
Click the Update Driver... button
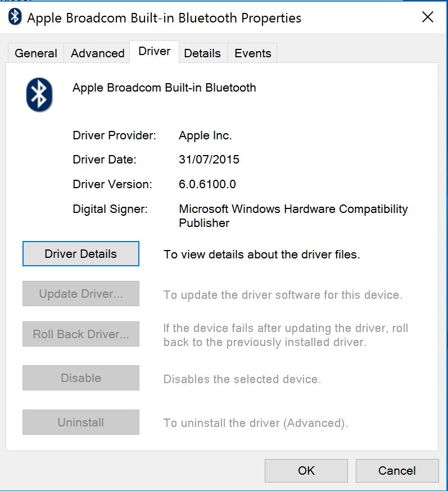point(81,293)
